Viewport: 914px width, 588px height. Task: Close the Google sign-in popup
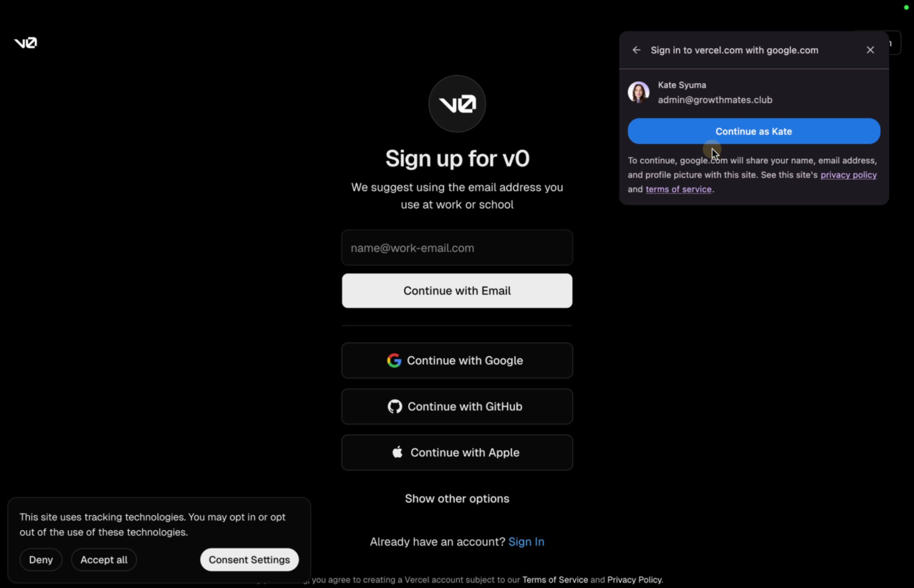(870, 50)
